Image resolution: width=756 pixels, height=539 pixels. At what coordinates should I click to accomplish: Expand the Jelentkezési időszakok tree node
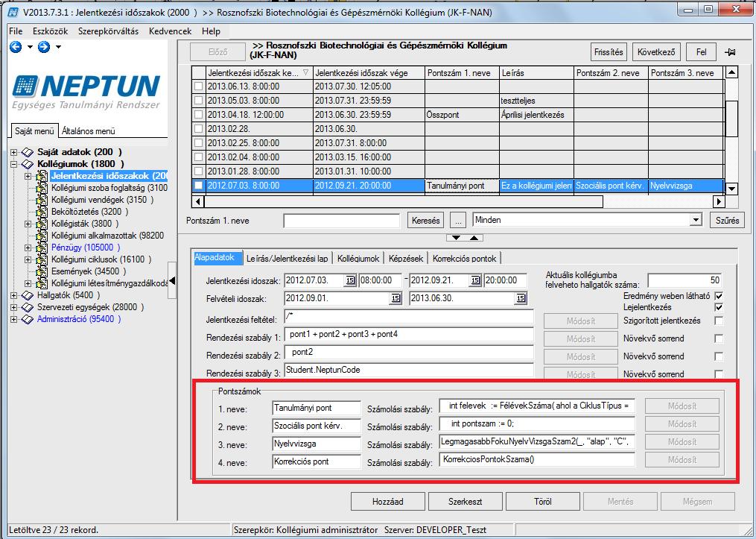pos(28,177)
